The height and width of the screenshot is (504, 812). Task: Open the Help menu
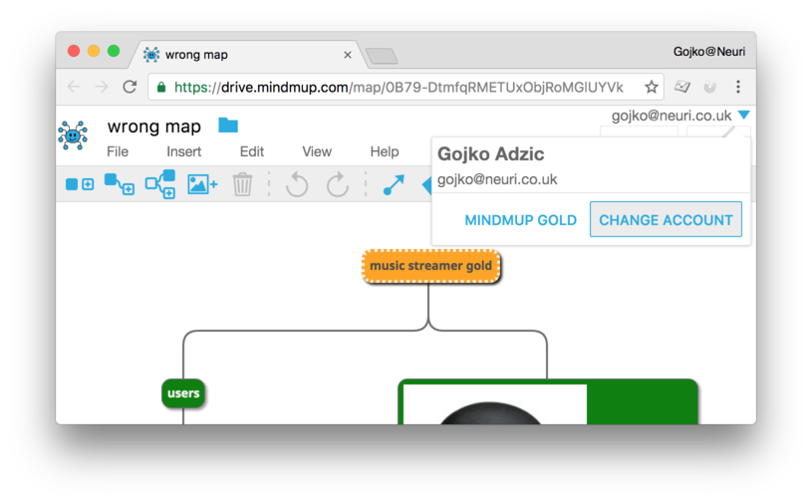[385, 151]
